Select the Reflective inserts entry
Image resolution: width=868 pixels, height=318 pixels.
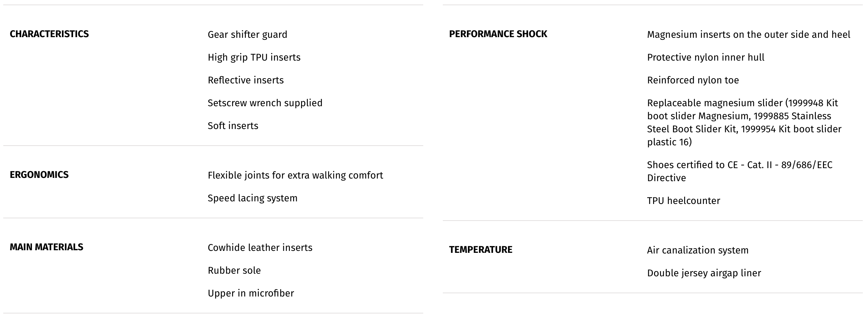(x=246, y=80)
